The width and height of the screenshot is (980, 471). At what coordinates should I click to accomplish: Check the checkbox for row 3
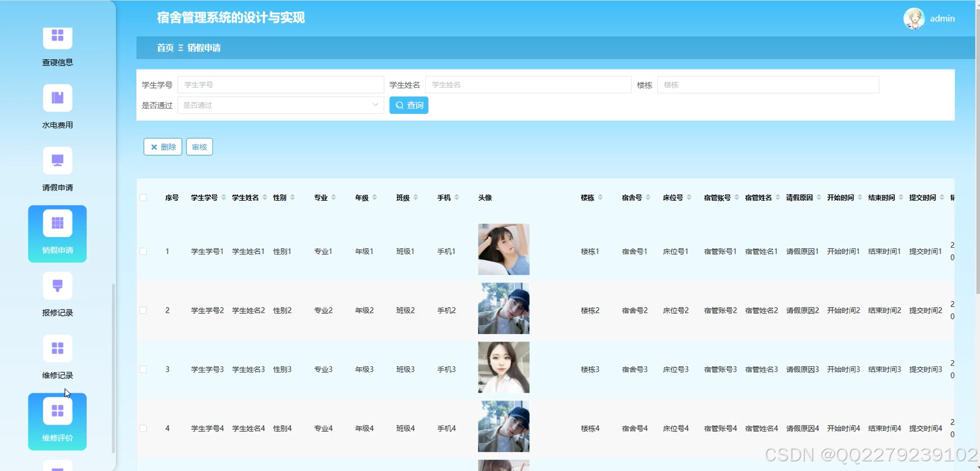click(x=143, y=369)
